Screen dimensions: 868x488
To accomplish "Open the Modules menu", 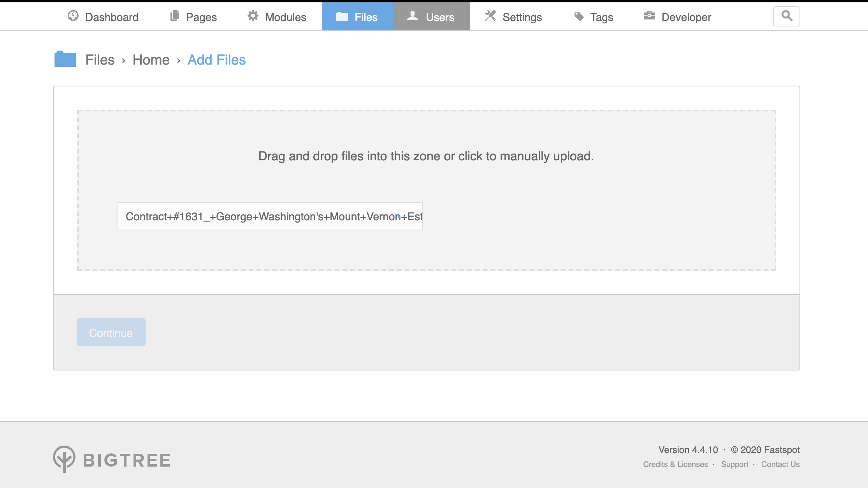I will pos(277,17).
